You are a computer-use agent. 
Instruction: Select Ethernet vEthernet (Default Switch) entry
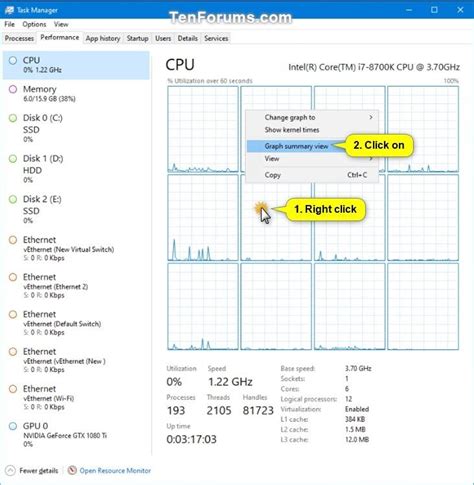point(76,323)
